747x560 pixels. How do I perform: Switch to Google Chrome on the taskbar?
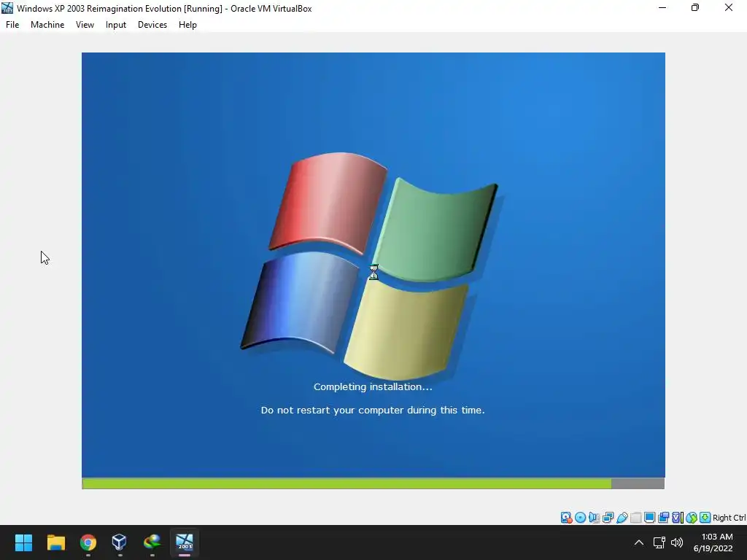(x=88, y=542)
